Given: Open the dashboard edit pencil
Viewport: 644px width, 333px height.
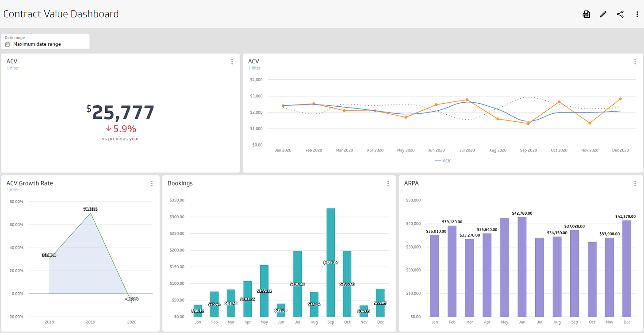Looking at the screenshot, I should click(x=603, y=14).
